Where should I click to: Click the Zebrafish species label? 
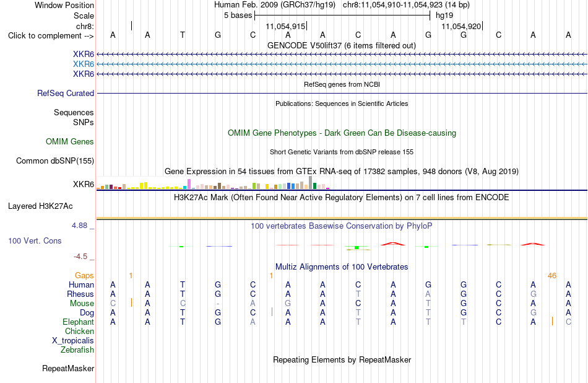coord(77,350)
